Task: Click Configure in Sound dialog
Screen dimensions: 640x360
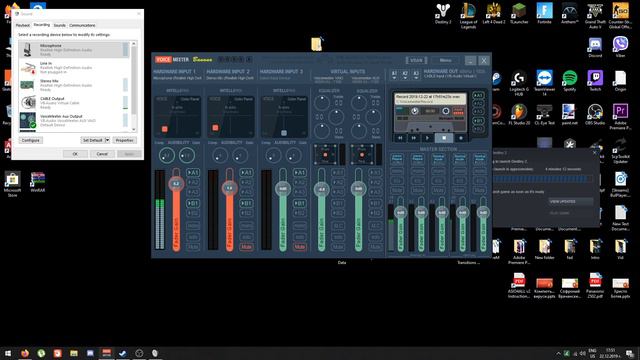Action: (x=31, y=140)
